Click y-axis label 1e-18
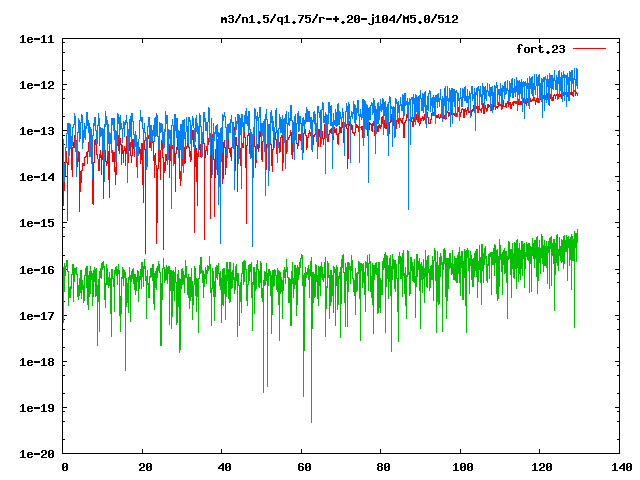The height and width of the screenshot is (480, 640). click(37, 362)
